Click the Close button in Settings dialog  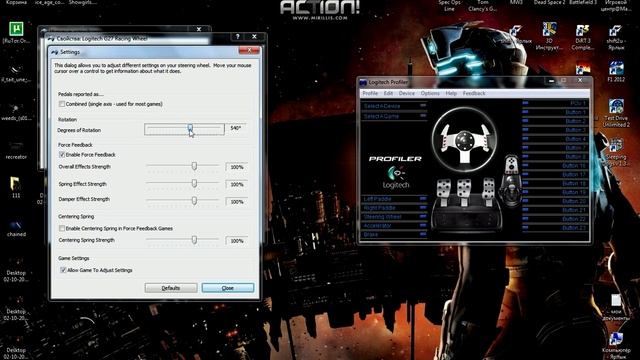[228, 288]
